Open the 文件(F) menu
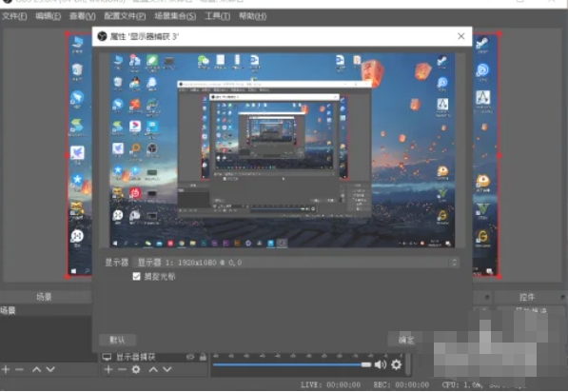 [x=14, y=16]
